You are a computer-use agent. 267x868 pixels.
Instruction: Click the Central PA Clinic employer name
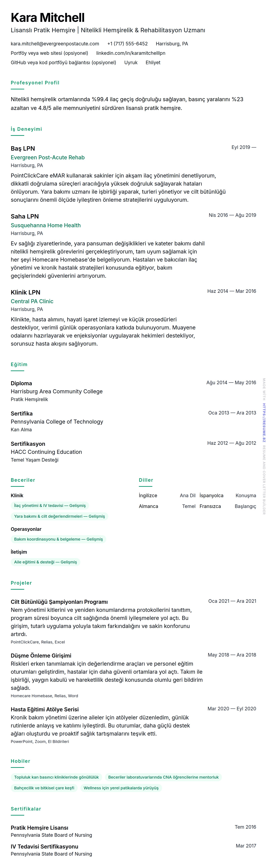click(x=32, y=301)
